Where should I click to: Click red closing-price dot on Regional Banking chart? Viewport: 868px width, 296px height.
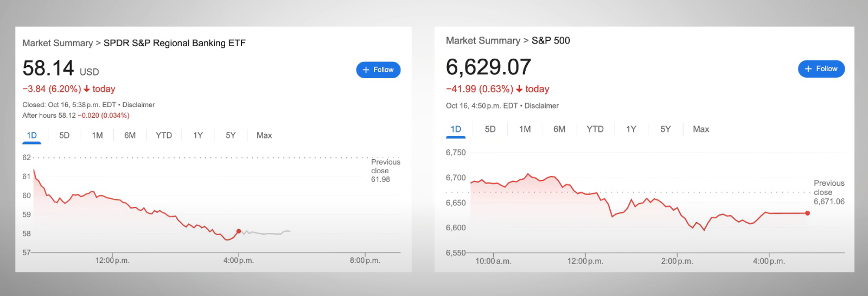click(x=239, y=231)
